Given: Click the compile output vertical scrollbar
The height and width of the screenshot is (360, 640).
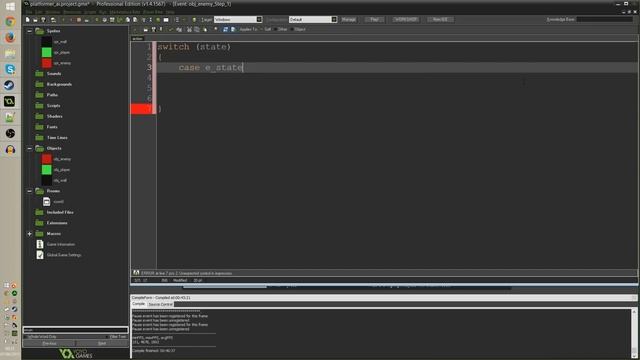Looking at the screenshot, I should click(x=634, y=333).
